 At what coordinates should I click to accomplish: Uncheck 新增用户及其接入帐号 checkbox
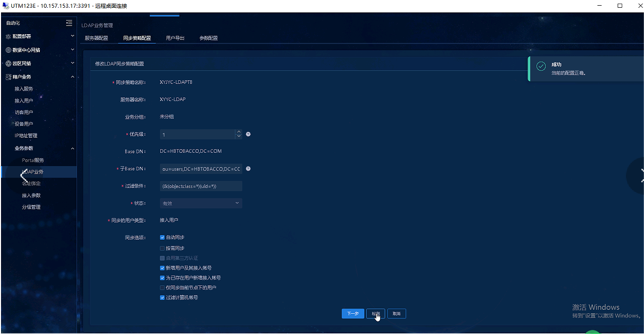(162, 268)
